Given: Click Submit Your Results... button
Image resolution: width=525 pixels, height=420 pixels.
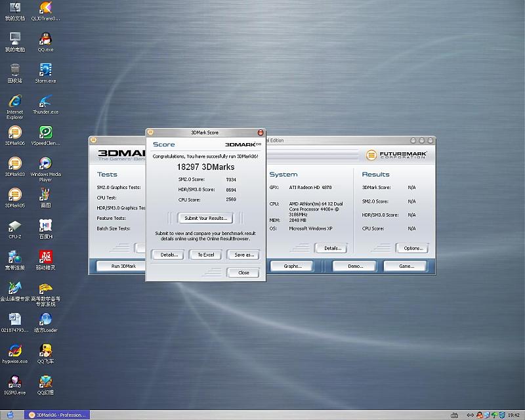Looking at the screenshot, I should pos(205,218).
